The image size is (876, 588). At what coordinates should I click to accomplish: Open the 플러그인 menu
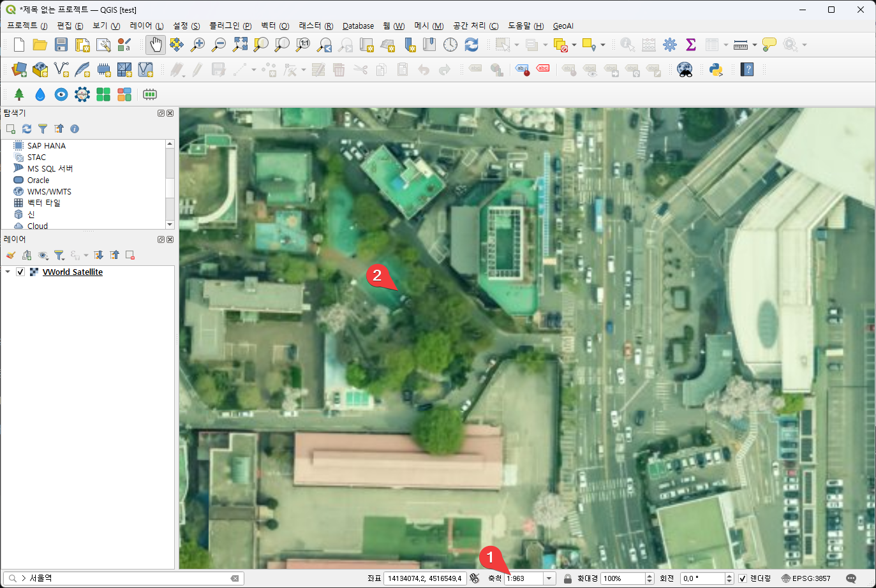[230, 26]
